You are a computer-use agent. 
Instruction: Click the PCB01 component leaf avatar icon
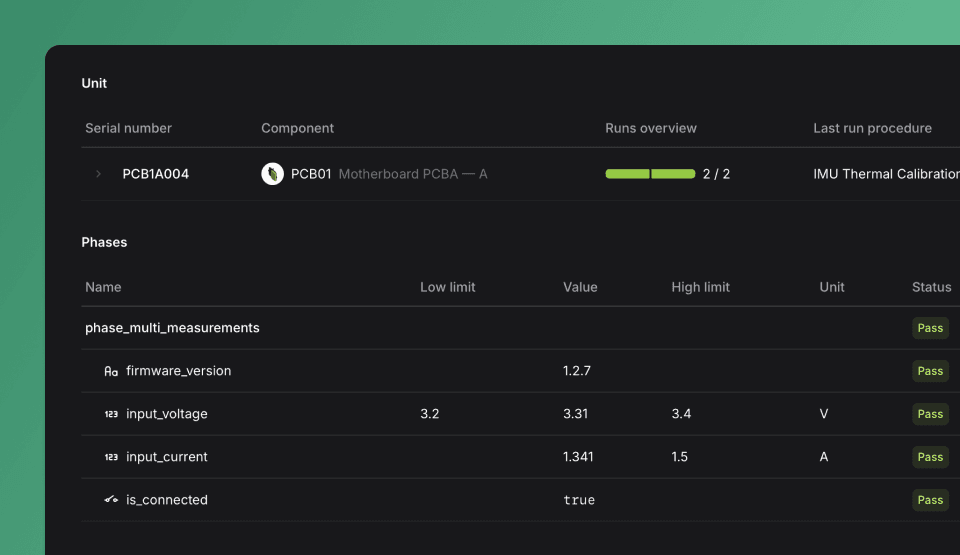(272, 174)
